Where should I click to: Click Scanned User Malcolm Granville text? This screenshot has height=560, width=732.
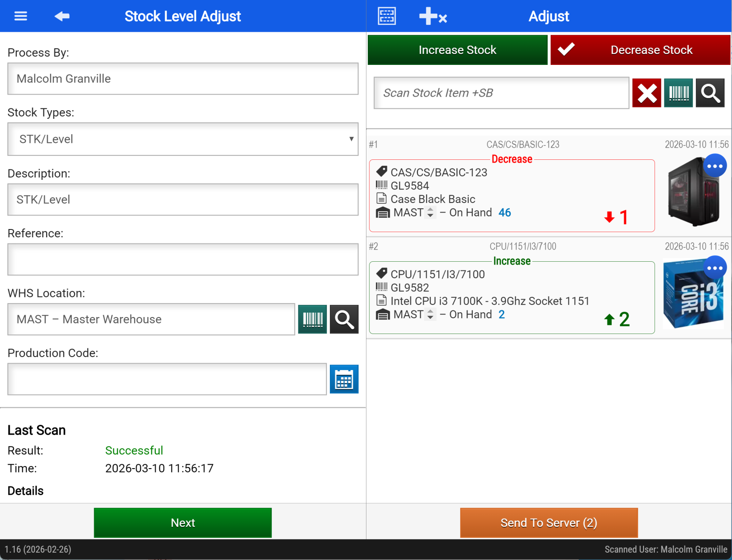point(666,549)
